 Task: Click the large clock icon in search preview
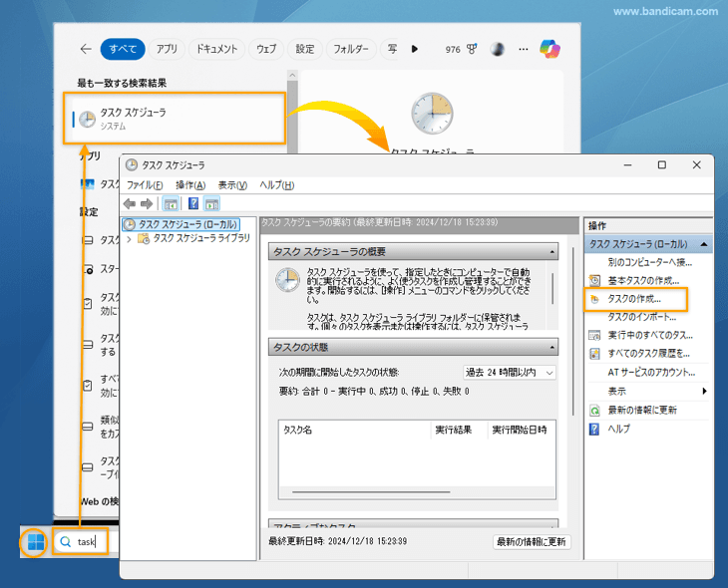(432, 114)
